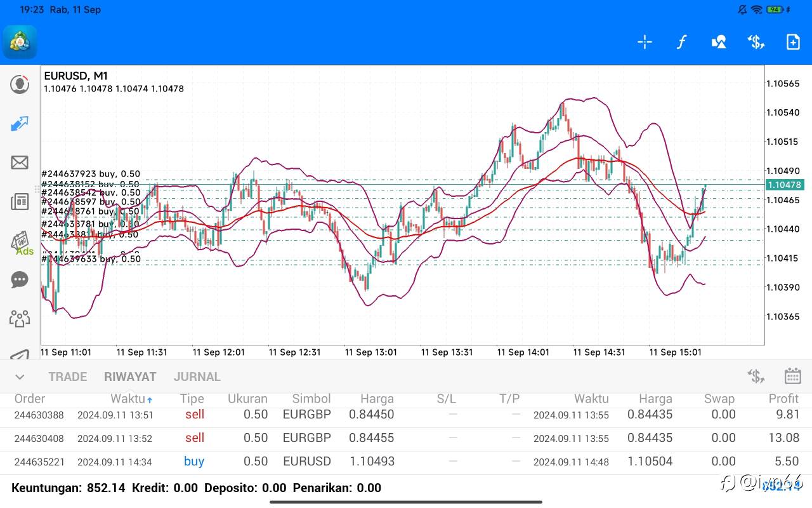The height and width of the screenshot is (508, 812).
Task: Sort by the Ukuran column header
Action: [247, 399]
